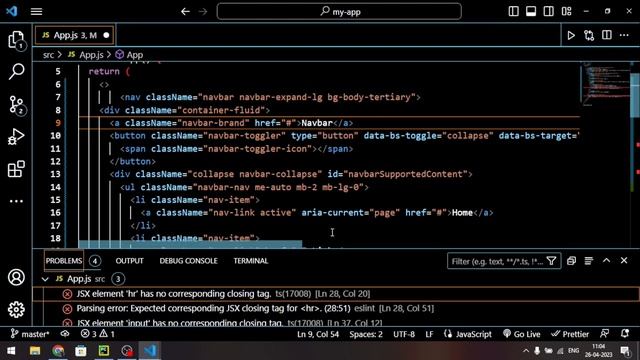Click line number 13 in the gutter
Image resolution: width=640 pixels, height=360 pixels.
pyautogui.click(x=56, y=174)
